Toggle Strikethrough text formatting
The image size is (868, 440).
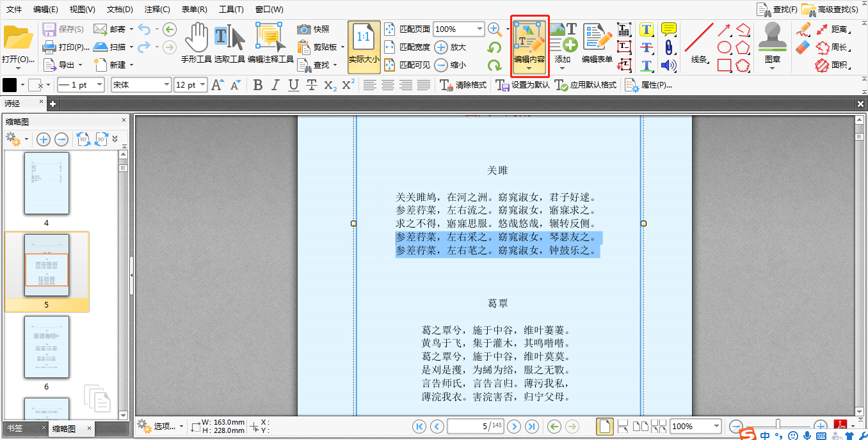312,85
